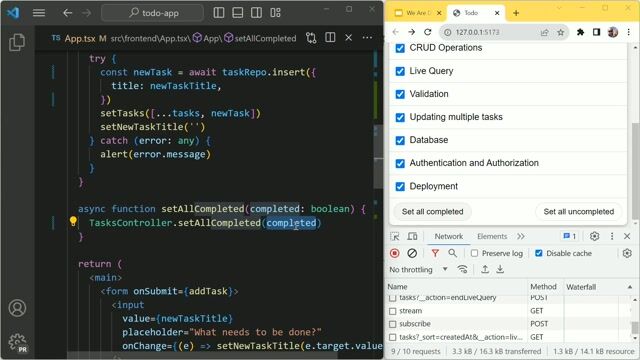Open the VS Code hamburger menu
Image resolution: width=640 pixels, height=360 pixels.
pyautogui.click(x=39, y=13)
